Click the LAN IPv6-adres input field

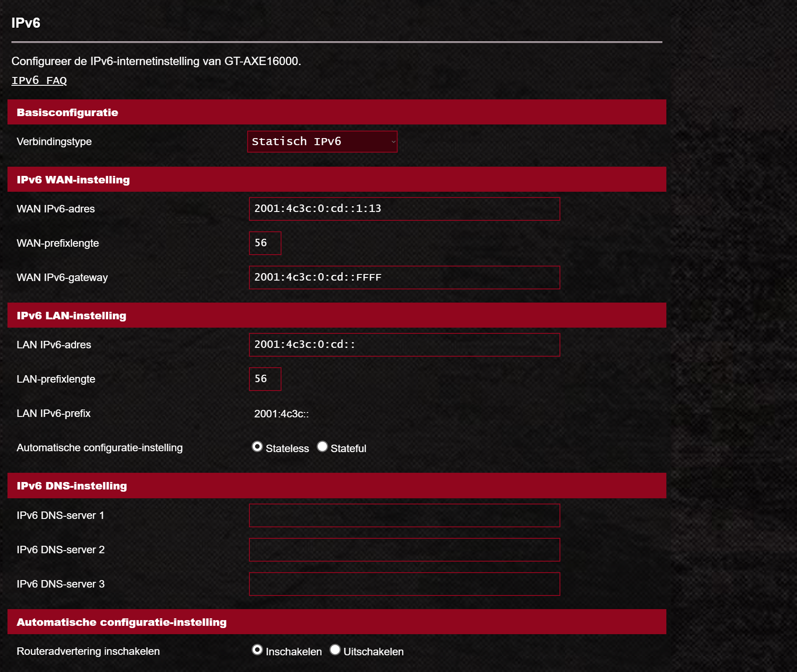[x=404, y=345]
